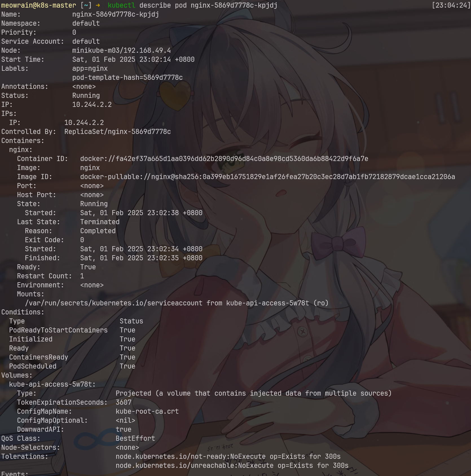Click the TokenExpirationSeconds value 3607
471x476 pixels.
[124, 402]
